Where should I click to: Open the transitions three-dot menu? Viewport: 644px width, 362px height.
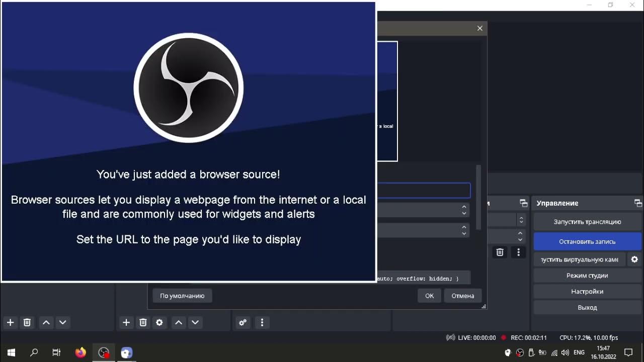pos(519,252)
